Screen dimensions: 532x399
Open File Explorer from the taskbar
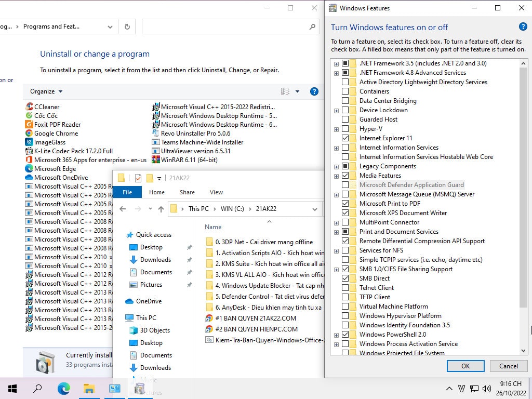click(89, 388)
